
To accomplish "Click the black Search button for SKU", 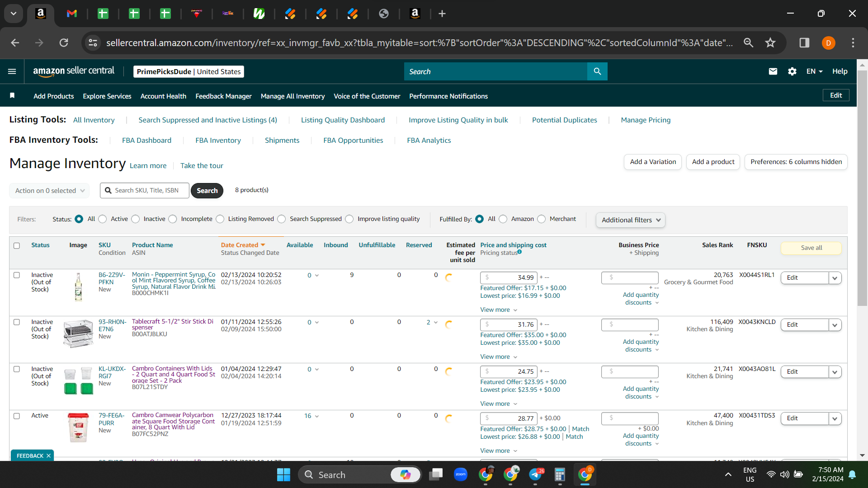I will tap(207, 190).
